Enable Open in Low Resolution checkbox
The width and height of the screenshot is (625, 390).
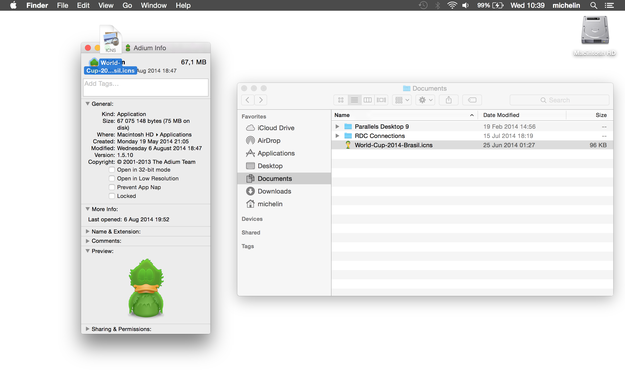pos(112,179)
